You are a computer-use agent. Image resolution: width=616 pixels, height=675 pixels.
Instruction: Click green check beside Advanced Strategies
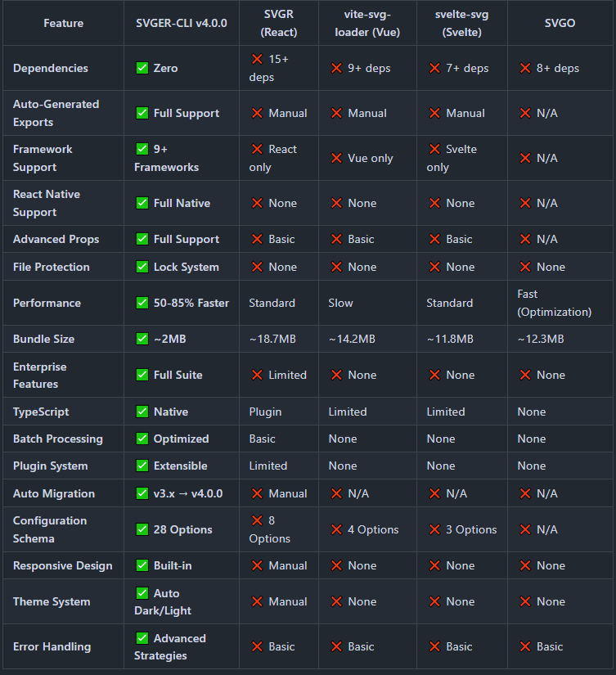tap(142, 638)
